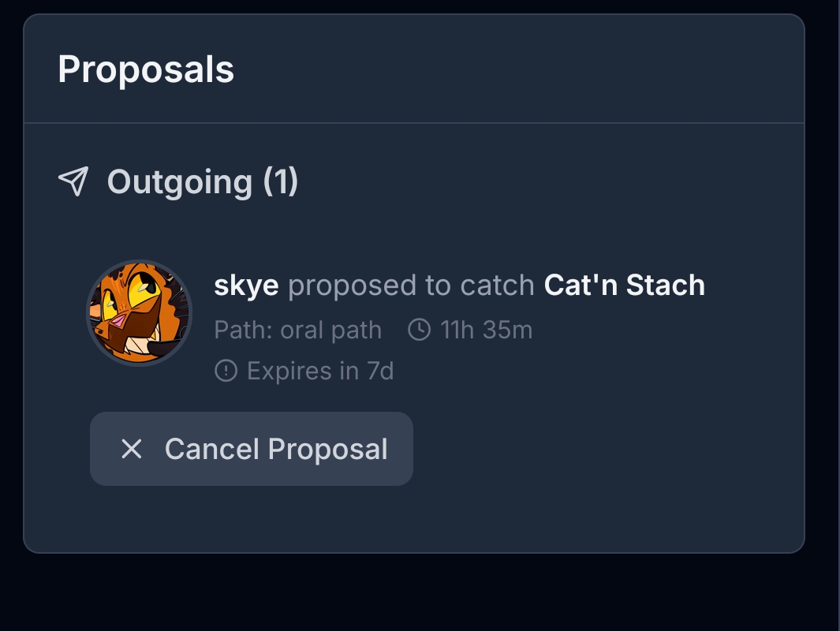The height and width of the screenshot is (631, 840).
Task: Click the expiry warning circle icon
Action: tap(226, 370)
